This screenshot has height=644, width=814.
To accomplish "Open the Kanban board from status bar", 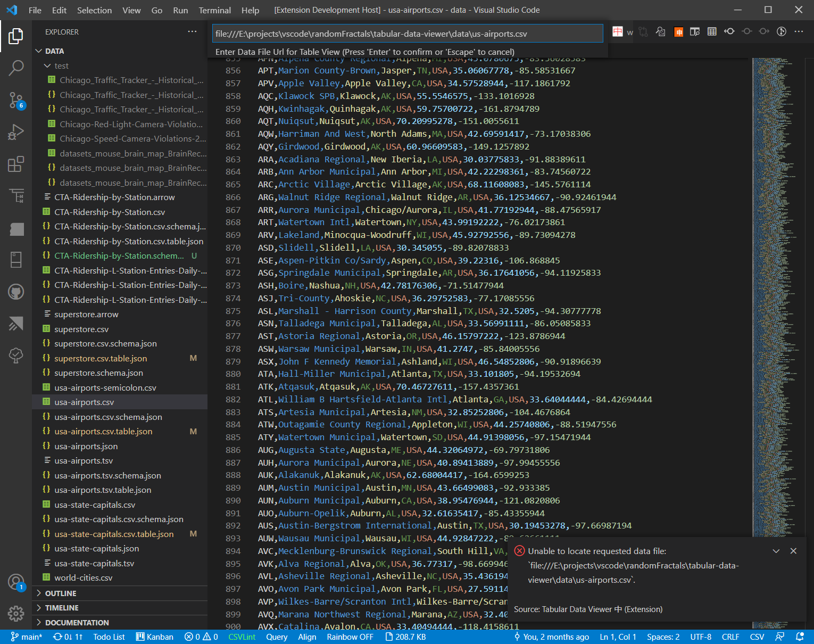I will 154,637.
